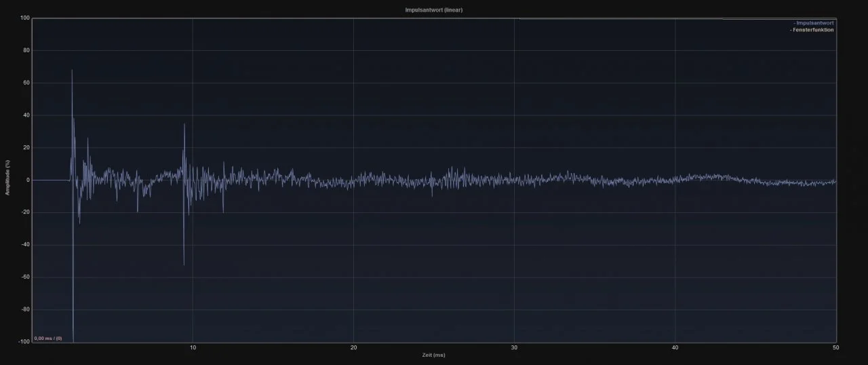This screenshot has height=365, width=868.
Task: Click the 40 ms tick label
Action: tap(675, 348)
